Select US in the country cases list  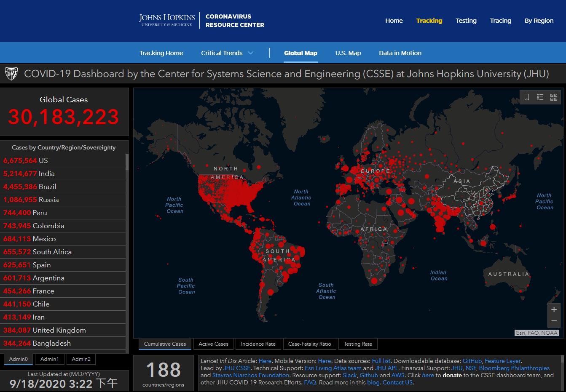[63, 160]
